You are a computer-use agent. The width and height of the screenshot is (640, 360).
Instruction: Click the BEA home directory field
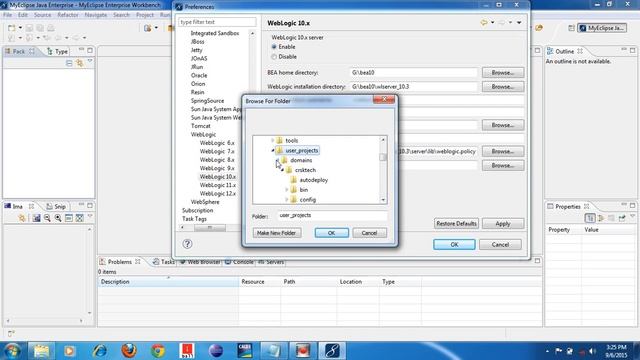pos(413,73)
